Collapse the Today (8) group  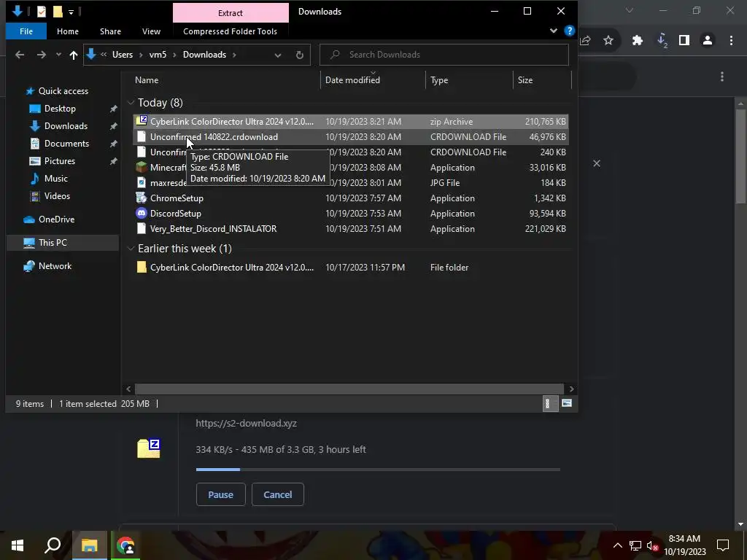coord(131,103)
